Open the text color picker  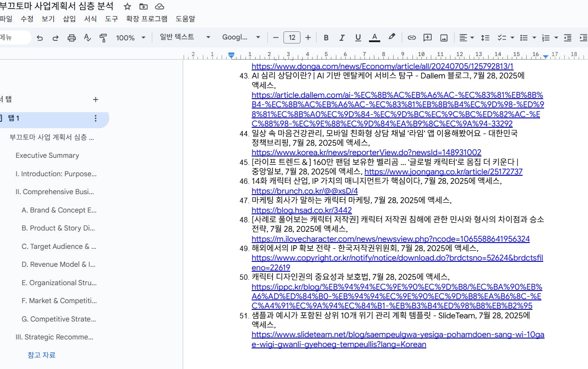pyautogui.click(x=374, y=38)
